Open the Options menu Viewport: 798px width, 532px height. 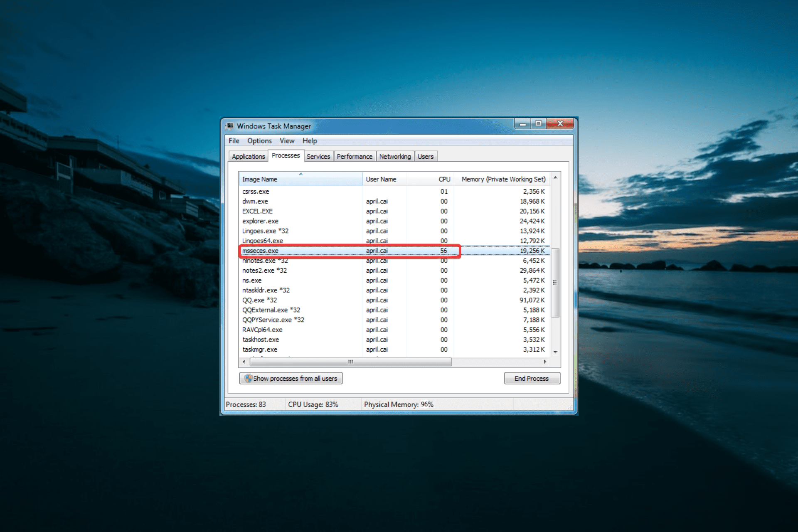tap(259, 141)
